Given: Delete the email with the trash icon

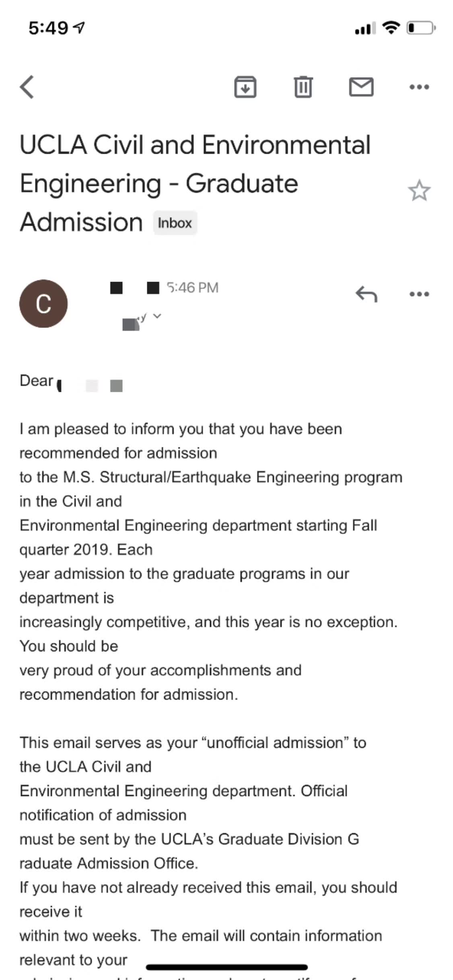Looking at the screenshot, I should (x=303, y=87).
